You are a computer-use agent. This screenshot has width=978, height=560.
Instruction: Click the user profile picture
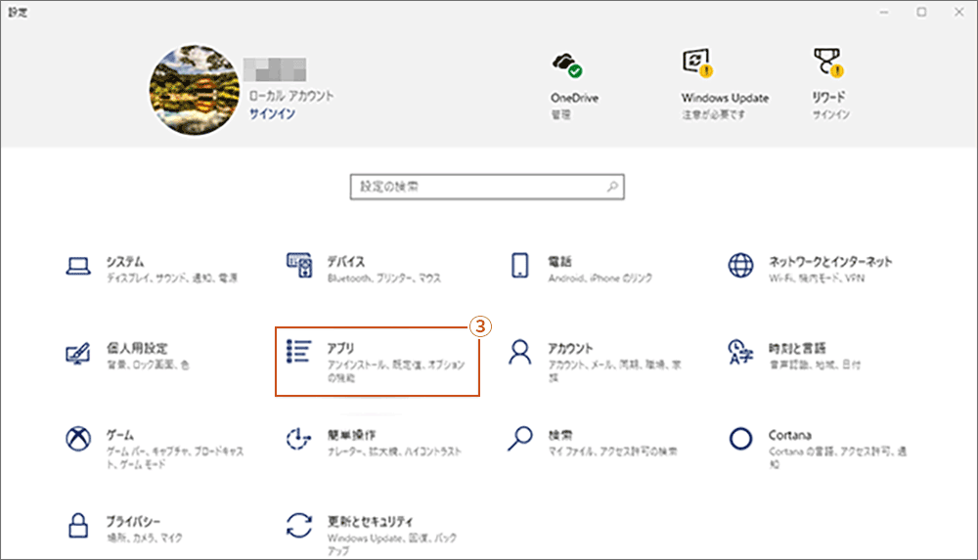(194, 90)
